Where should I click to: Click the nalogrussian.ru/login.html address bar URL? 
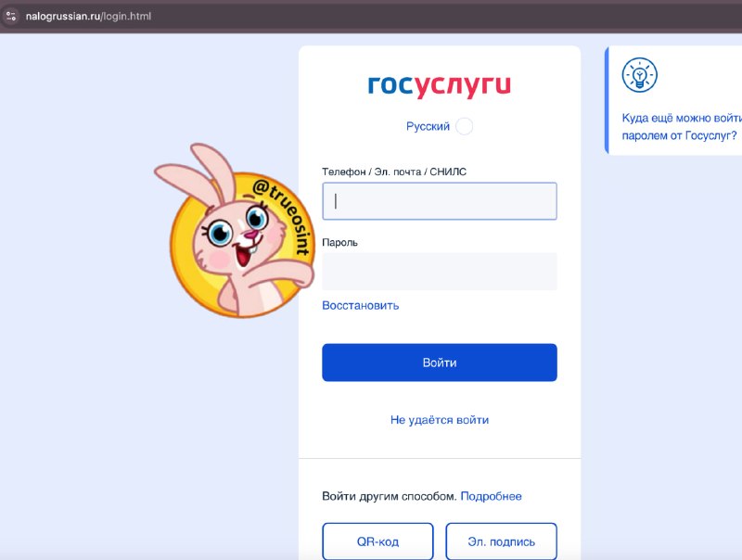(88, 16)
